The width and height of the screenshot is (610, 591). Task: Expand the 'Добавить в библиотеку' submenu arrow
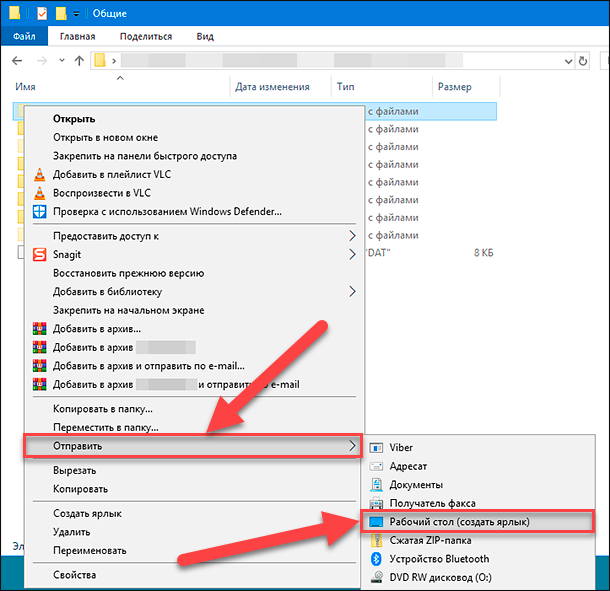click(x=352, y=292)
